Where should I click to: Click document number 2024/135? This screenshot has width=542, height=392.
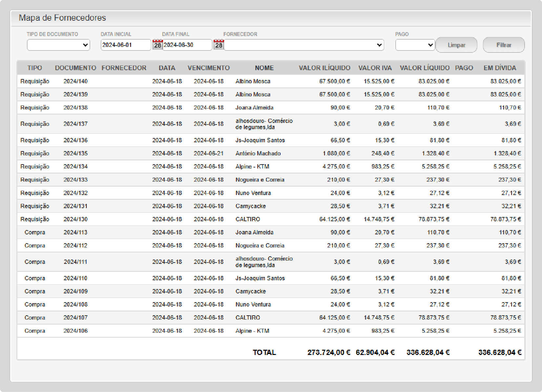75,153
